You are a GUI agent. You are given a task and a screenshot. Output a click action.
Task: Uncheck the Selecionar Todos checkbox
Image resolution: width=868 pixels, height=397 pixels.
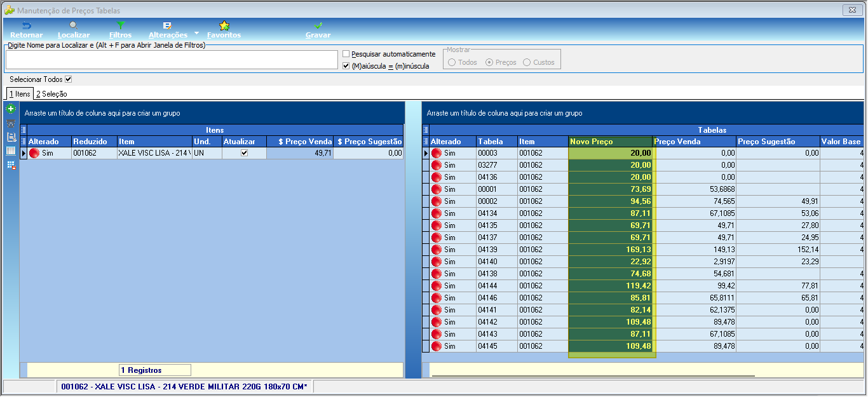[x=69, y=79]
